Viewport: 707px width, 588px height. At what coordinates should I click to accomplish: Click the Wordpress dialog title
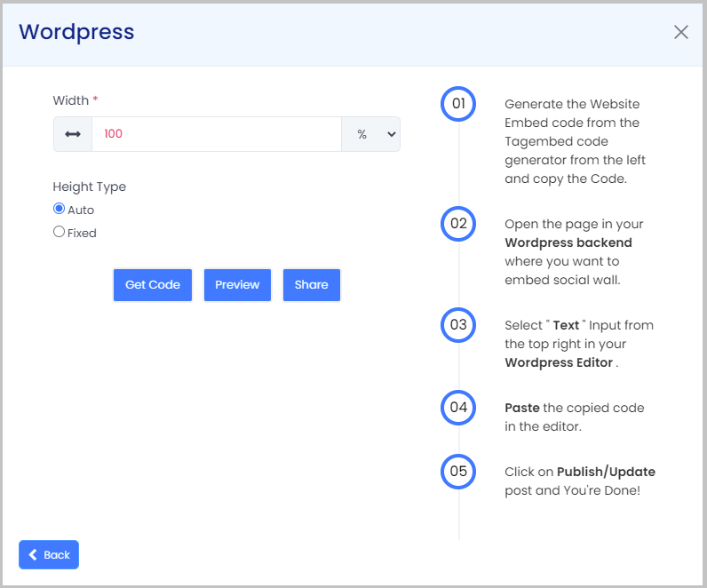76,32
